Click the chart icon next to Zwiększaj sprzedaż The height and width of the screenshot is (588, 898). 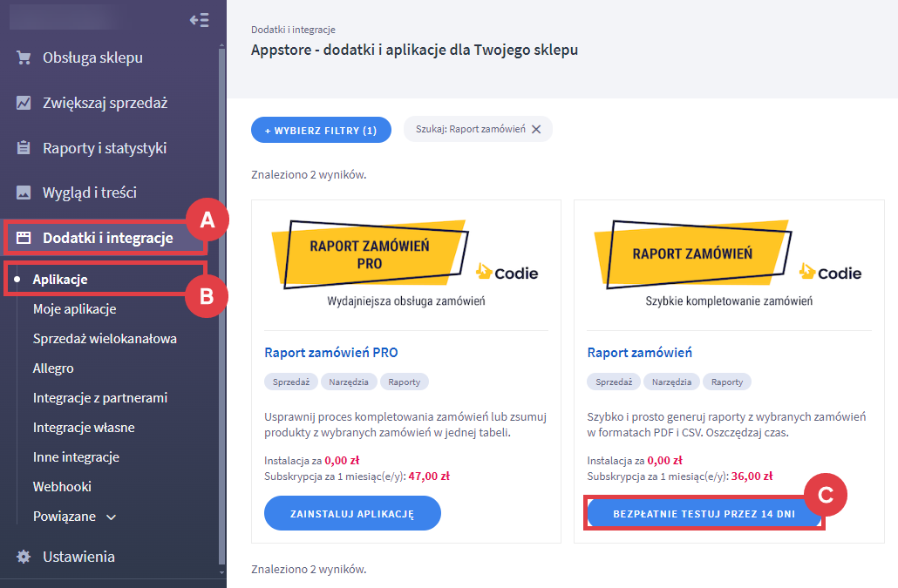[24, 103]
